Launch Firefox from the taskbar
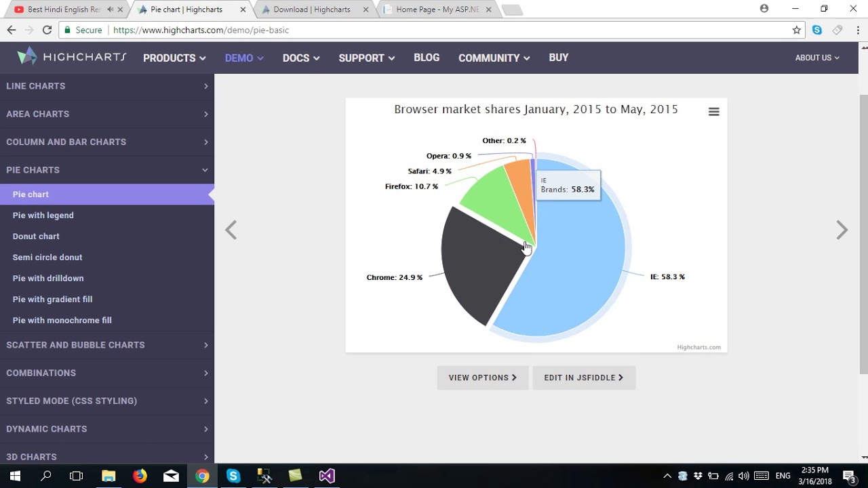Screen dimensions: 868x488 point(140,476)
